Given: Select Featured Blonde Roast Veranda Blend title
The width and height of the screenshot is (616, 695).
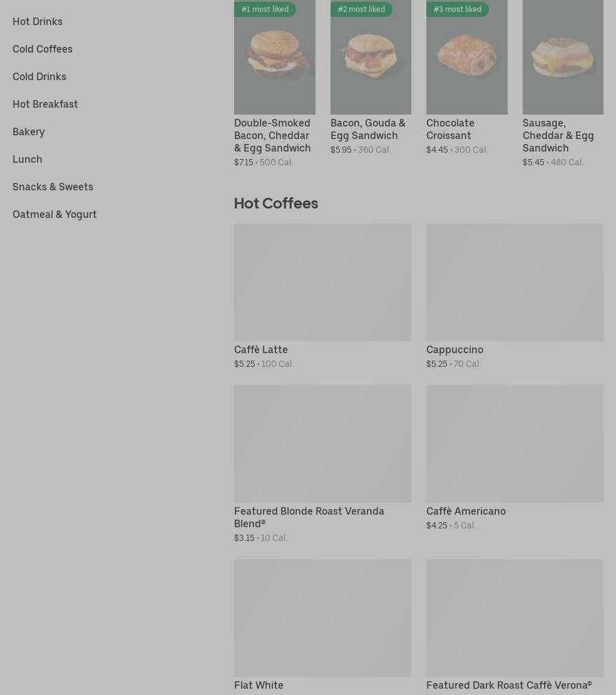Looking at the screenshot, I should pyautogui.click(x=309, y=517).
